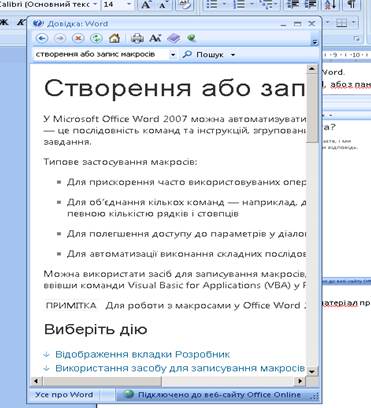Viewport: 371px width, 408px height.
Task: Toggle paragraph marks in Word ribbon
Action: coord(351,5)
